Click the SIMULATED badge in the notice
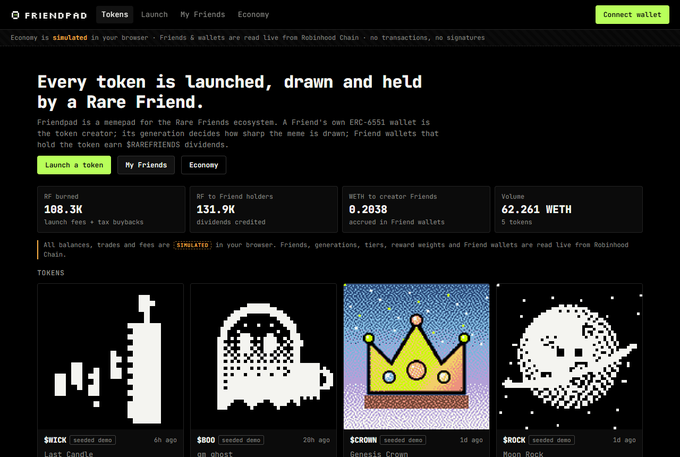The image size is (680, 457). pos(193,245)
